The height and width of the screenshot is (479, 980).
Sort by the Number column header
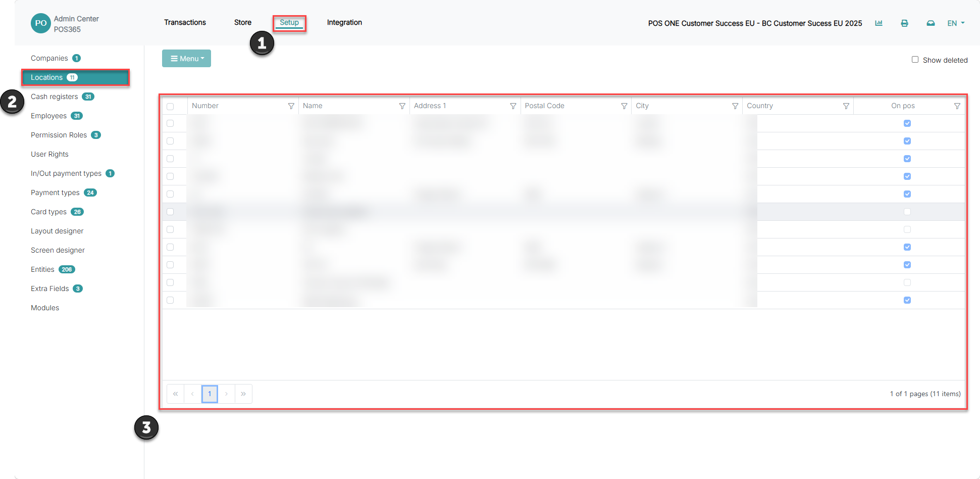[205, 106]
